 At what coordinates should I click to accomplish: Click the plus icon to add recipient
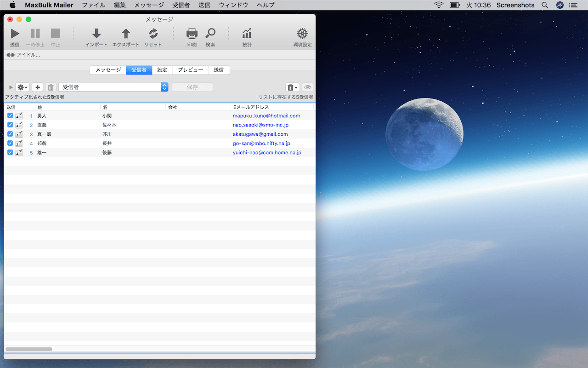37,87
